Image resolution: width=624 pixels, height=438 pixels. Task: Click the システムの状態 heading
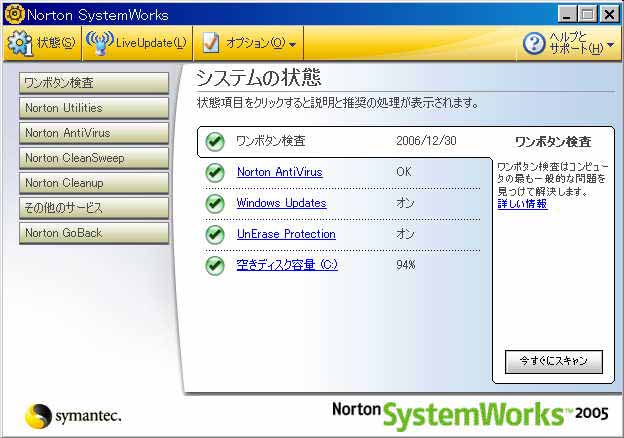(x=258, y=78)
